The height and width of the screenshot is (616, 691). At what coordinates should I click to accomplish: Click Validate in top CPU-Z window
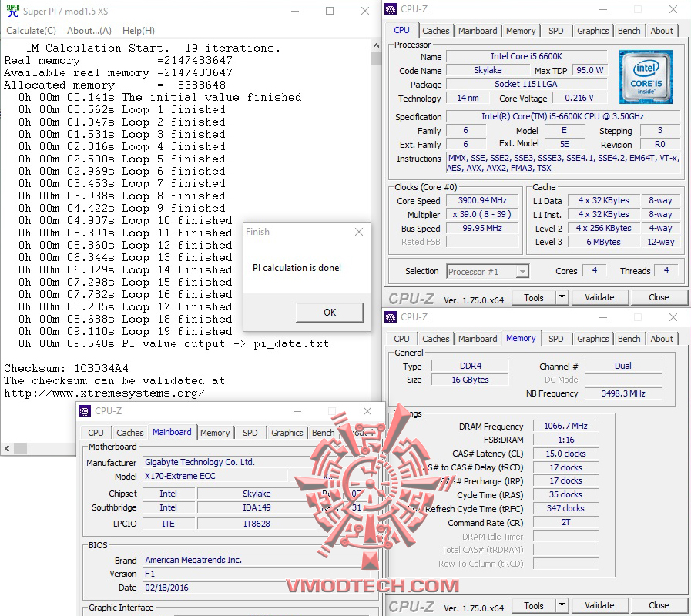tap(599, 298)
